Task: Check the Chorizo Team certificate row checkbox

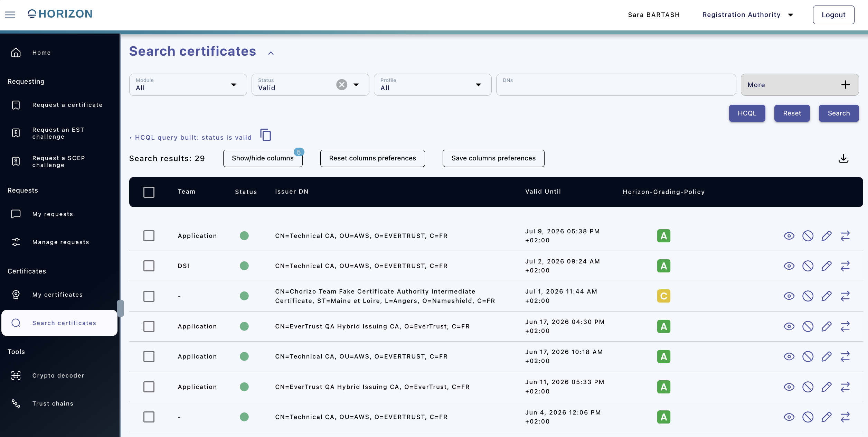Action: (149, 296)
